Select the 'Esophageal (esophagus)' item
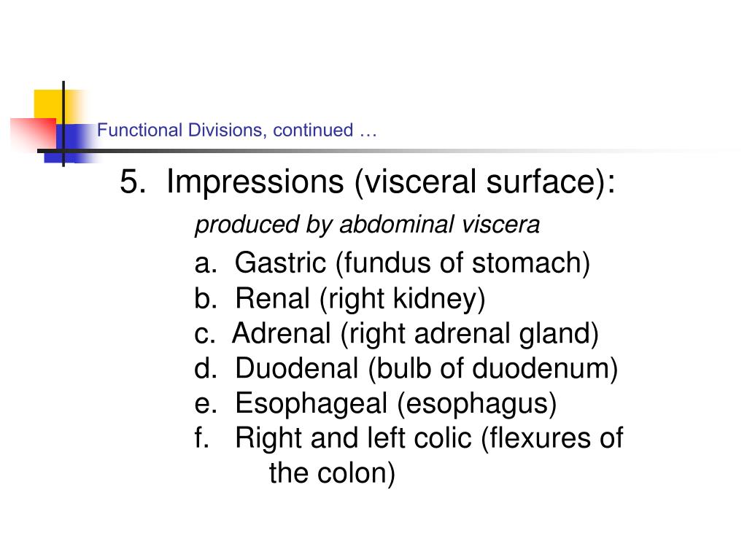Image resolution: width=747 pixels, height=560 pixels. (396, 404)
